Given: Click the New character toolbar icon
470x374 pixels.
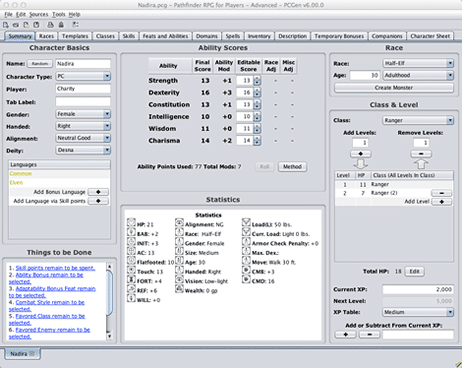Looking at the screenshot, I should click(6, 25).
